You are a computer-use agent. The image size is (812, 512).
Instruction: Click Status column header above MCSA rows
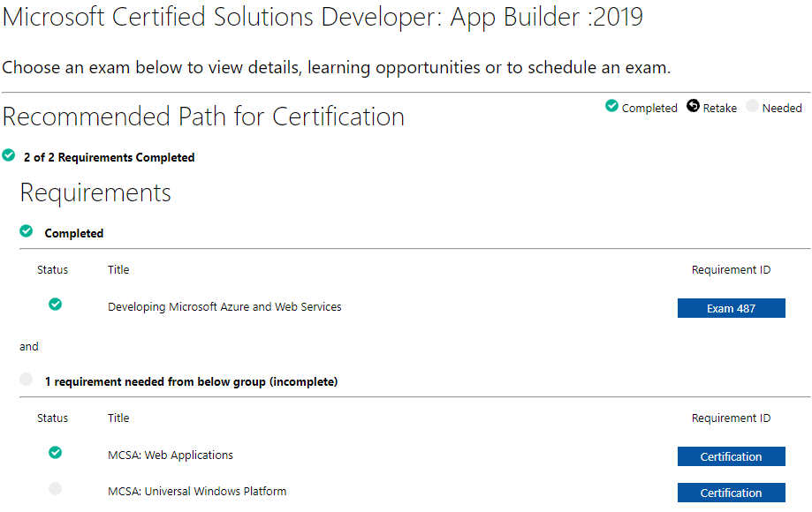pos(52,418)
